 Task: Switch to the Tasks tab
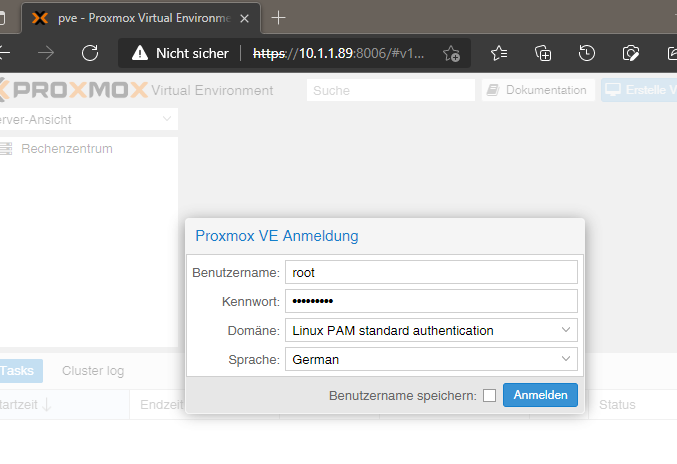[x=21, y=370]
